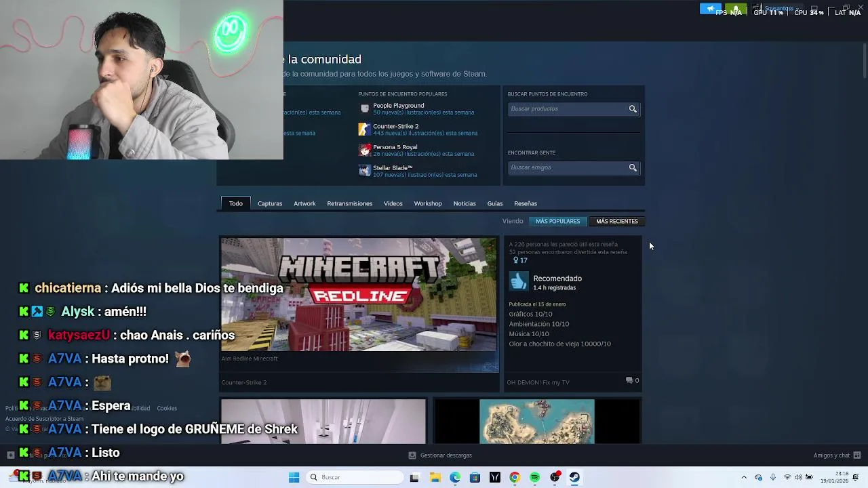Open the Persona 5 Royal hub icon
The image size is (868, 488).
(x=365, y=150)
